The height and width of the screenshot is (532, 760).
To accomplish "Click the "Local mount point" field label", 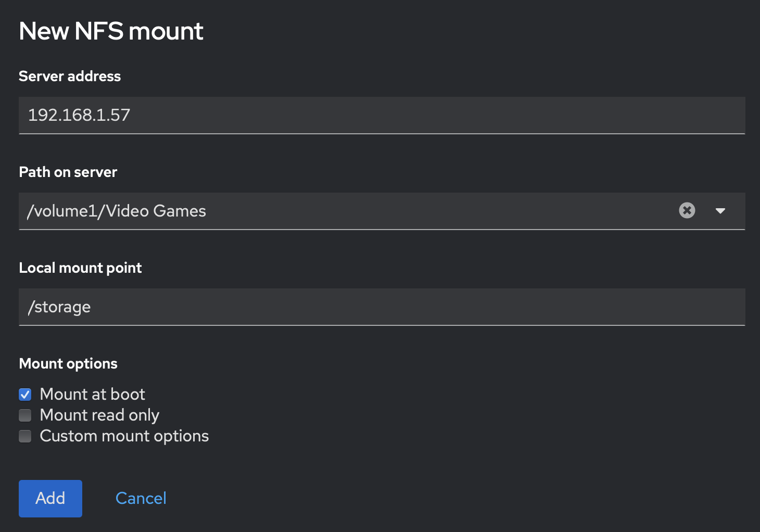I will [x=80, y=268].
